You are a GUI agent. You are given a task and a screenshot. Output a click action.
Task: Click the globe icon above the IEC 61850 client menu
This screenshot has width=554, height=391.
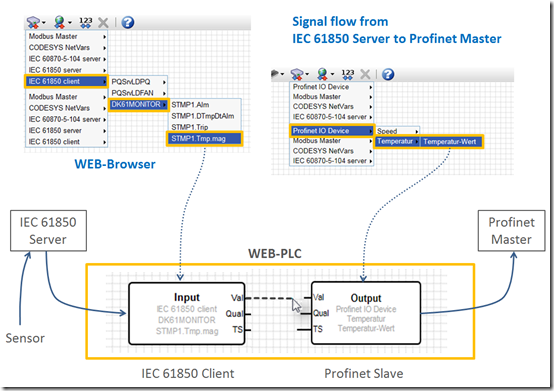[59, 22]
